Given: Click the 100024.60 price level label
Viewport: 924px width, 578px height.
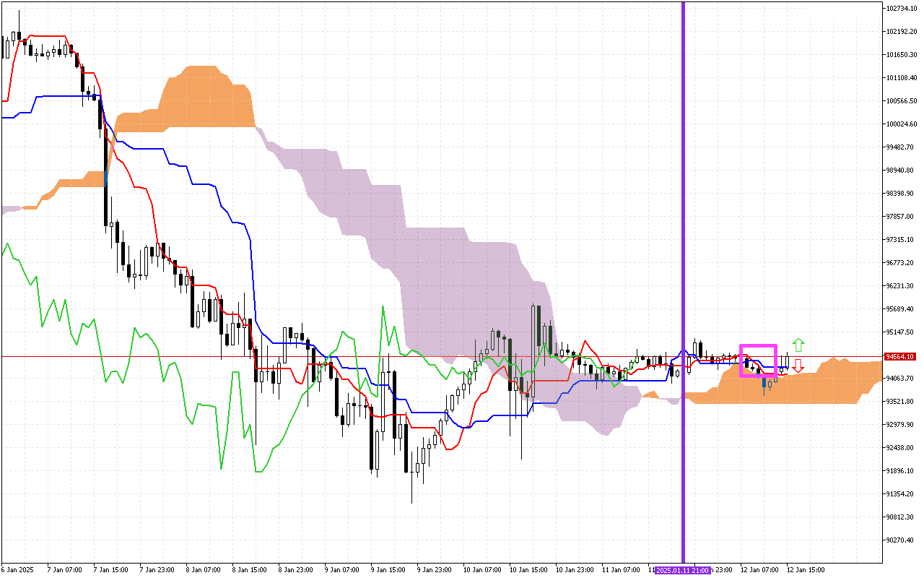Looking at the screenshot, I should [901, 124].
